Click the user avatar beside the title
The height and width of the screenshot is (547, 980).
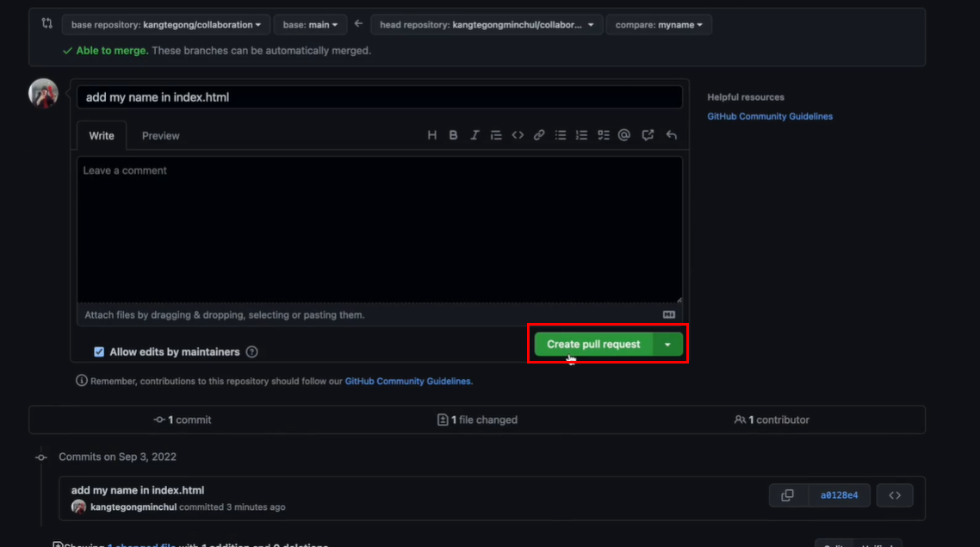(x=43, y=93)
